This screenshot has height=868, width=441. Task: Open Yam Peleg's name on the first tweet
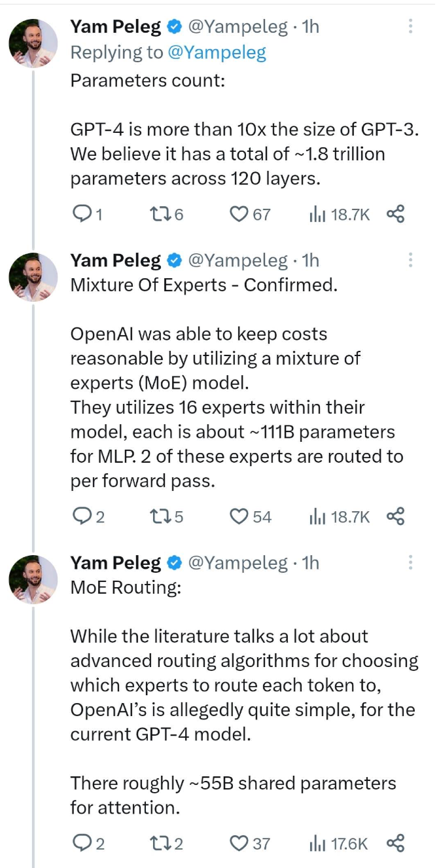[115, 26]
